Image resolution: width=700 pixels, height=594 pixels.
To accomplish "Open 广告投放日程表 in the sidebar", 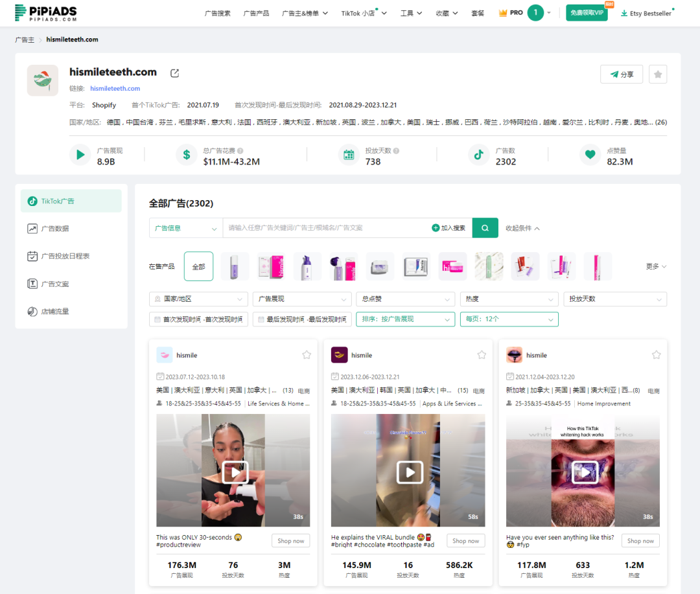I will [x=71, y=256].
